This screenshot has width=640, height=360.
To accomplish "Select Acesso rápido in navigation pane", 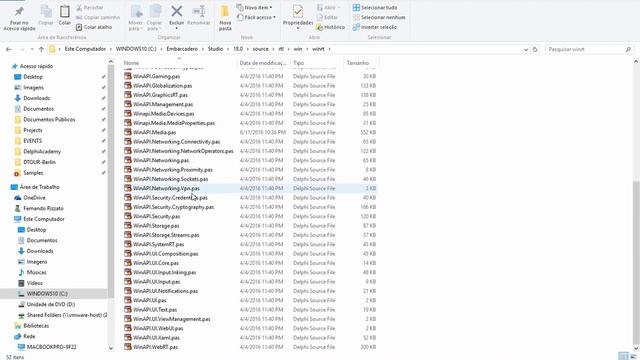I will pyautogui.click(x=33, y=66).
